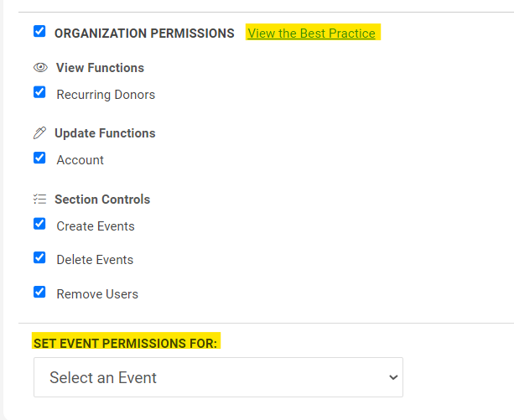Uncheck the Create Events checkbox
514x420 pixels.
coord(39,224)
